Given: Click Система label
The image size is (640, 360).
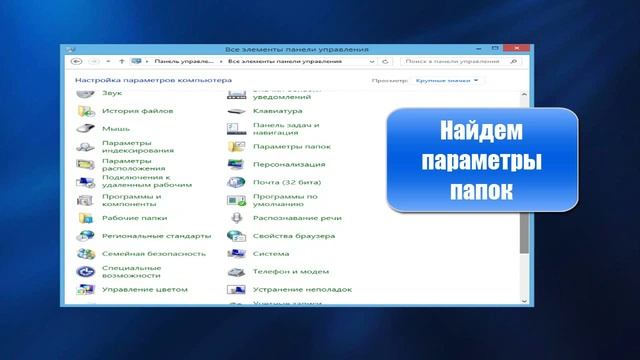Looking at the screenshot, I should click(x=271, y=253).
